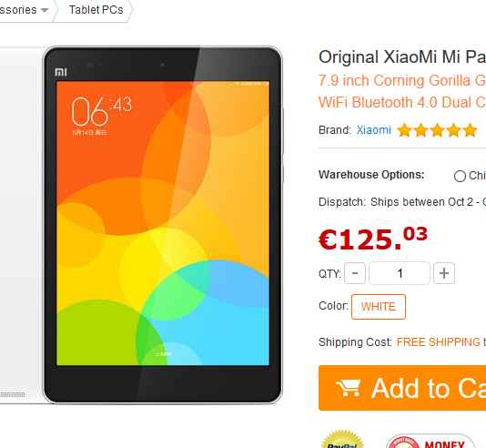Click the third gold rating star
The height and width of the screenshot is (448, 486).
click(438, 130)
